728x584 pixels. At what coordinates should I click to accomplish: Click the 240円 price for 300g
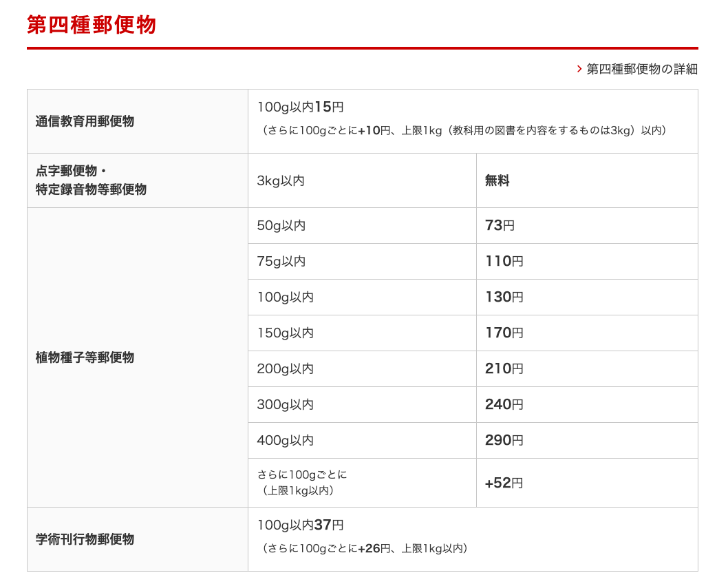(x=504, y=404)
